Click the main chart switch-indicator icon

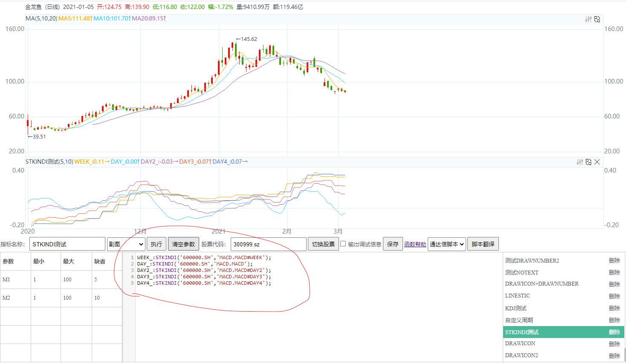click(x=597, y=19)
